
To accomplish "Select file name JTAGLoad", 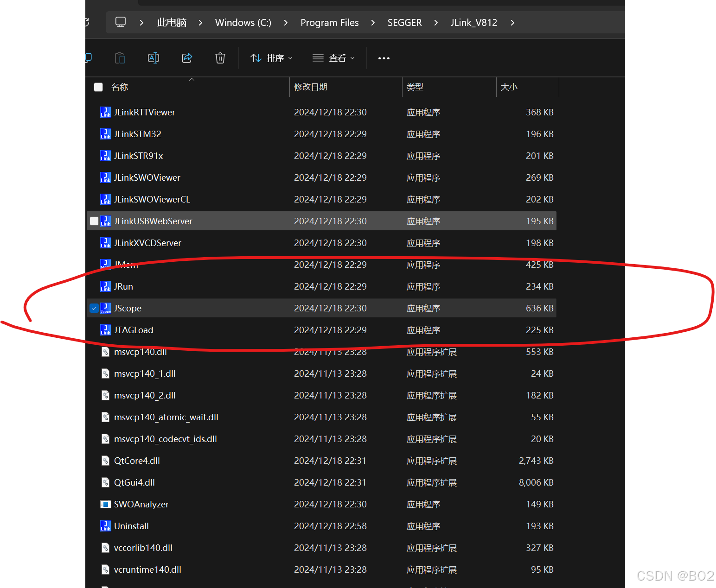I will point(134,330).
